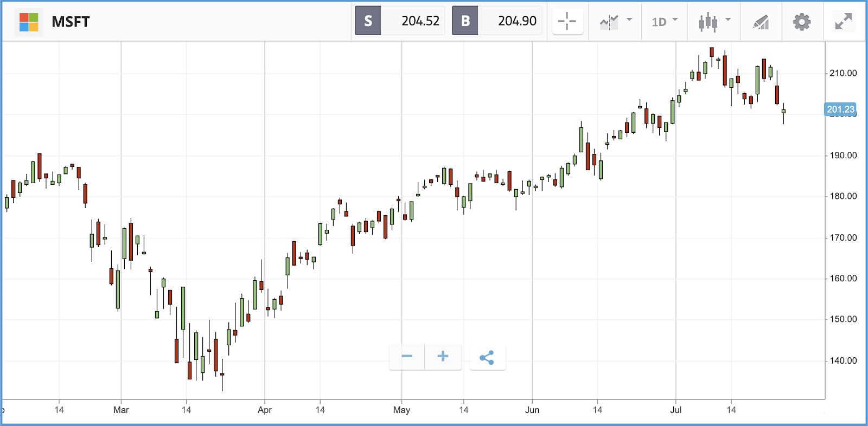
Task: Open the compare chart icon
Action: pyautogui.click(x=609, y=22)
